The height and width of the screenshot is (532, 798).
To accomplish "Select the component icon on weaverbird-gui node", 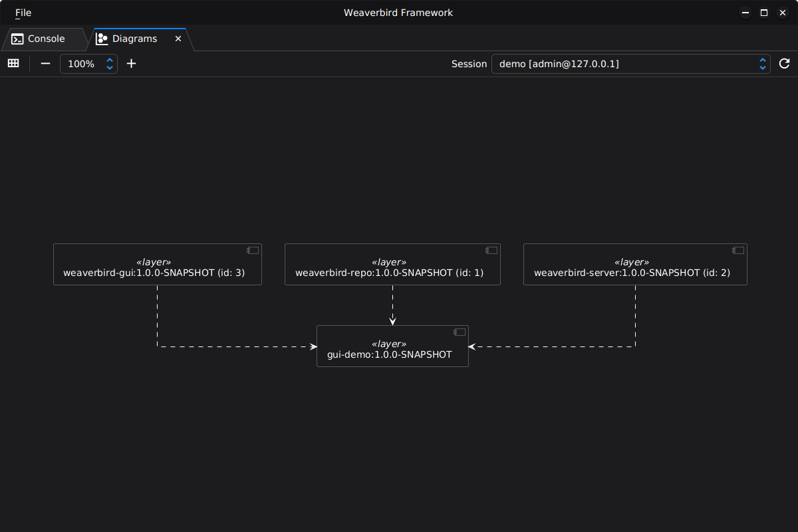I will 252,250.
